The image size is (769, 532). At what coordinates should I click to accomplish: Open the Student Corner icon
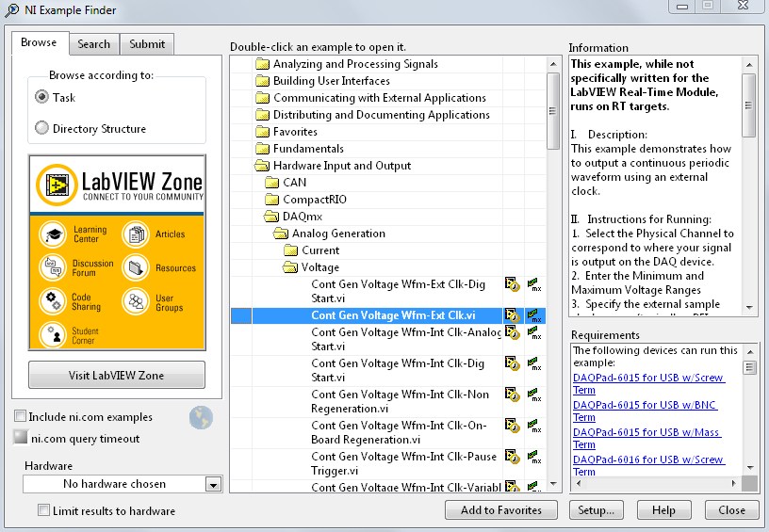click(x=54, y=335)
